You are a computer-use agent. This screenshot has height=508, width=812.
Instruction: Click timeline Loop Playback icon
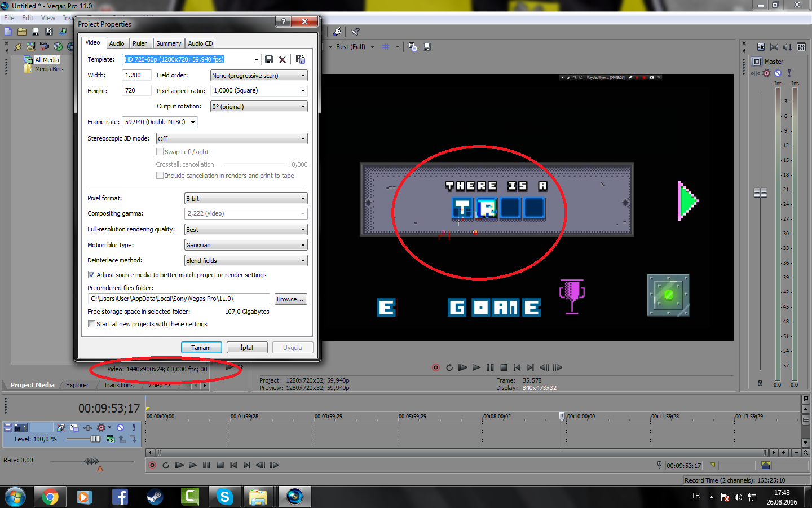tap(166, 465)
